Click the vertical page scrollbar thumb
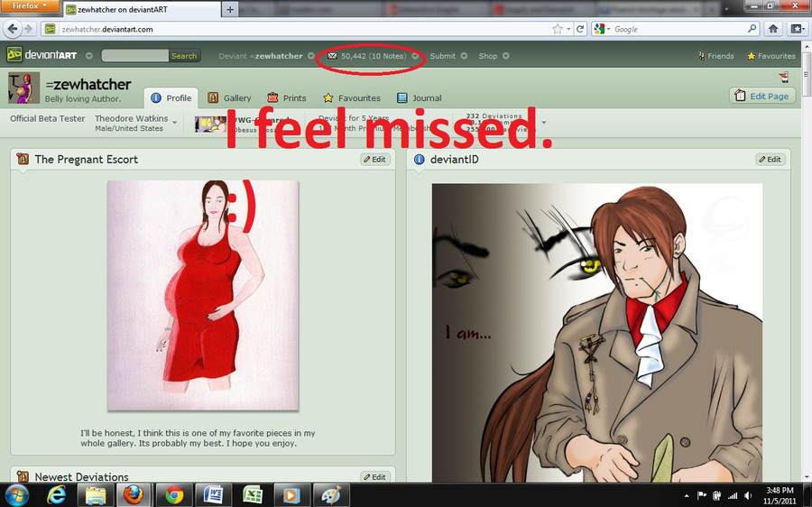This screenshot has height=507, width=812. click(807, 74)
